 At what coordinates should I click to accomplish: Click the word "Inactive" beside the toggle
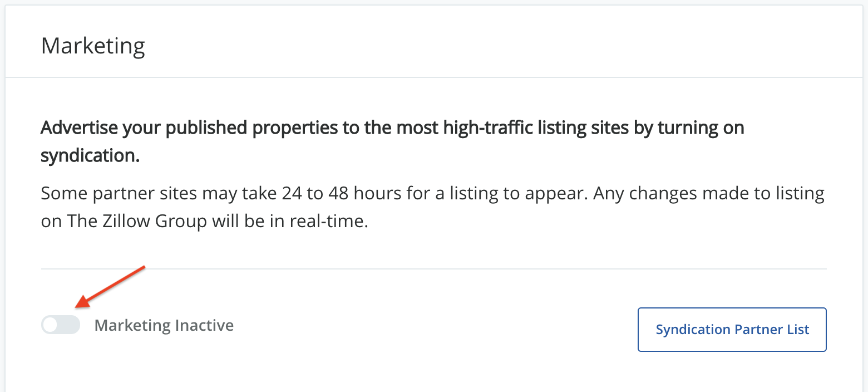coord(204,325)
